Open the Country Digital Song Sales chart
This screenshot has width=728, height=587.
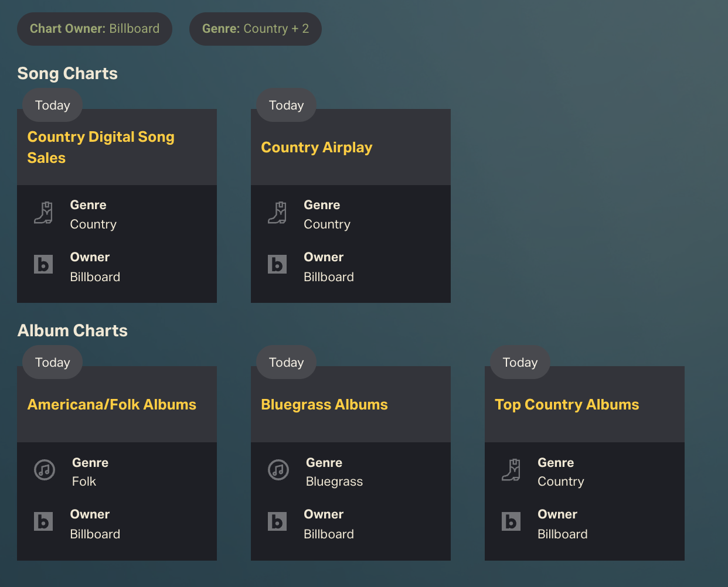point(101,147)
